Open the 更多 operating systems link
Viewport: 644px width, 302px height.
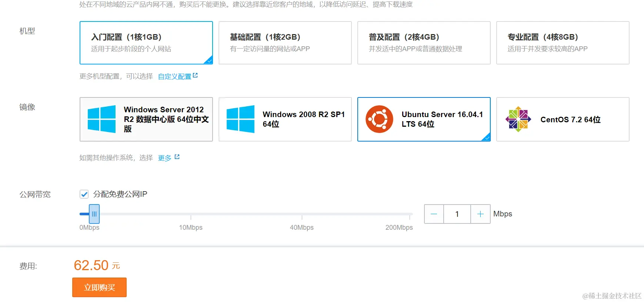click(164, 158)
